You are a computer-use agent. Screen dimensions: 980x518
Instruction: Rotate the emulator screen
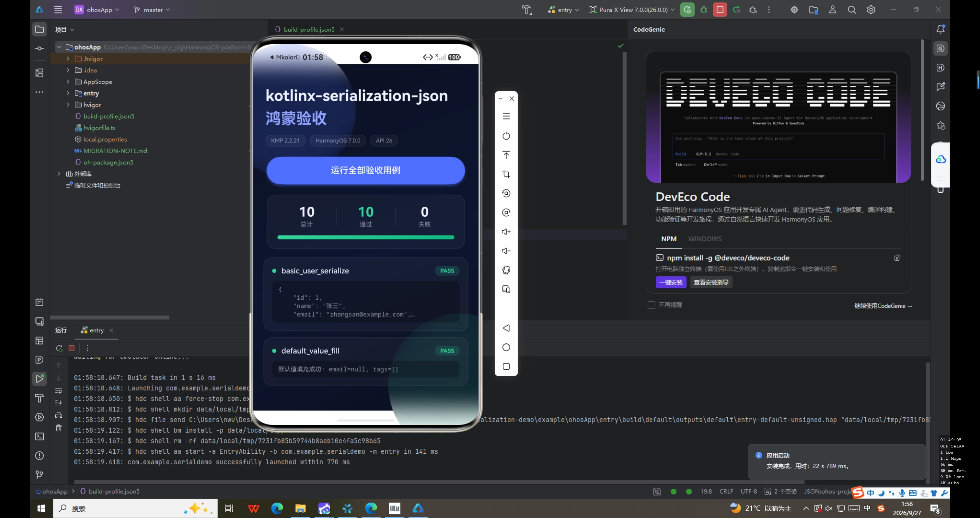[506, 270]
